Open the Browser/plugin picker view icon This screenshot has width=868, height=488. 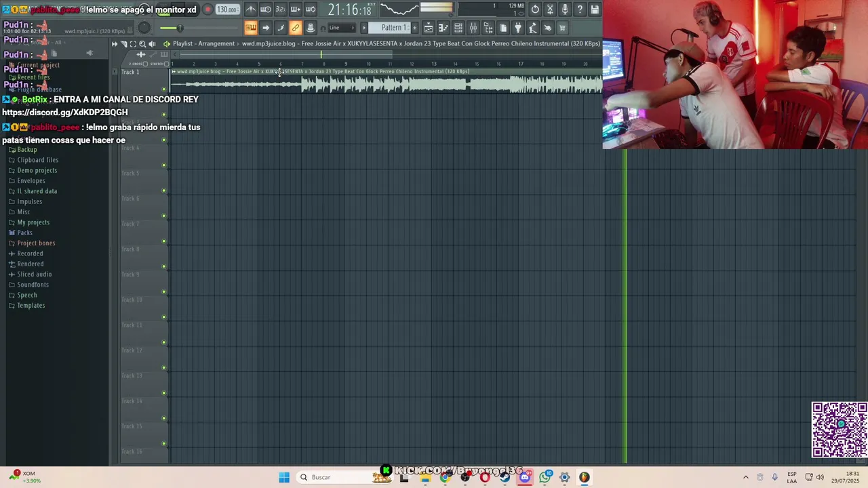click(488, 28)
